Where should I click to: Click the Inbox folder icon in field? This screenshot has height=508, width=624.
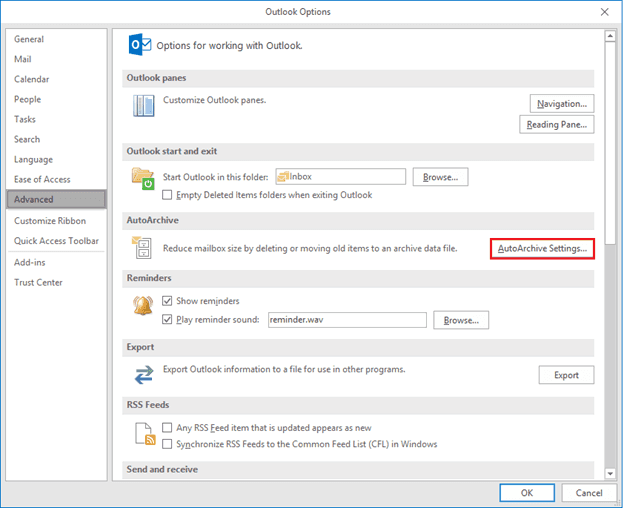[x=283, y=177]
